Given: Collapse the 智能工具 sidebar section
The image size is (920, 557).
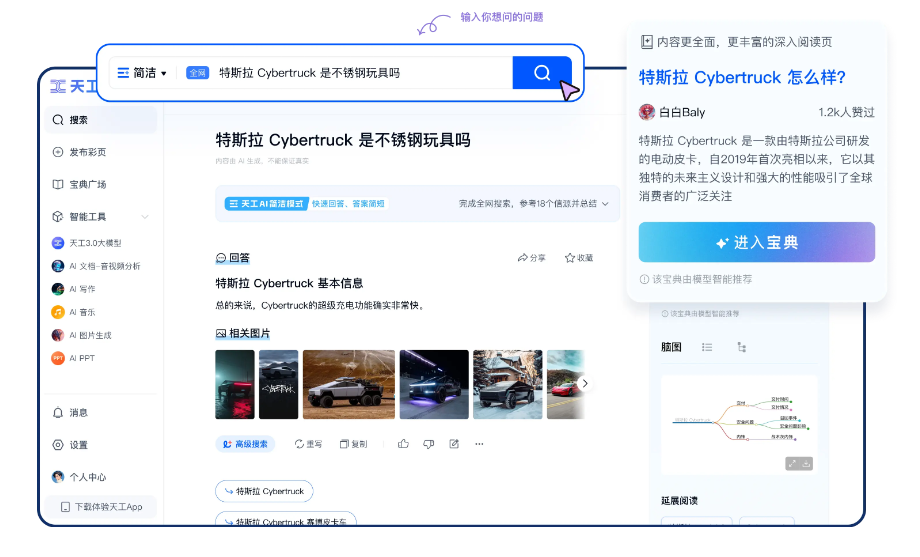Looking at the screenshot, I should click(x=145, y=217).
